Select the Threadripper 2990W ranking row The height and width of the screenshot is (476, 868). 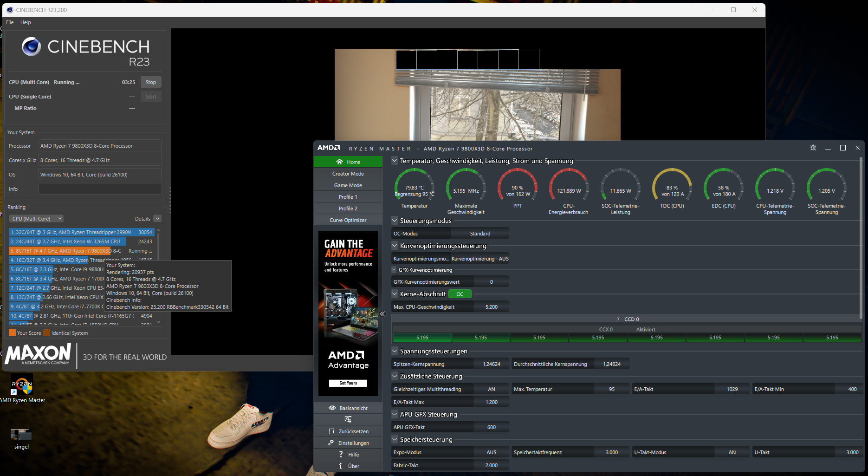82,232
